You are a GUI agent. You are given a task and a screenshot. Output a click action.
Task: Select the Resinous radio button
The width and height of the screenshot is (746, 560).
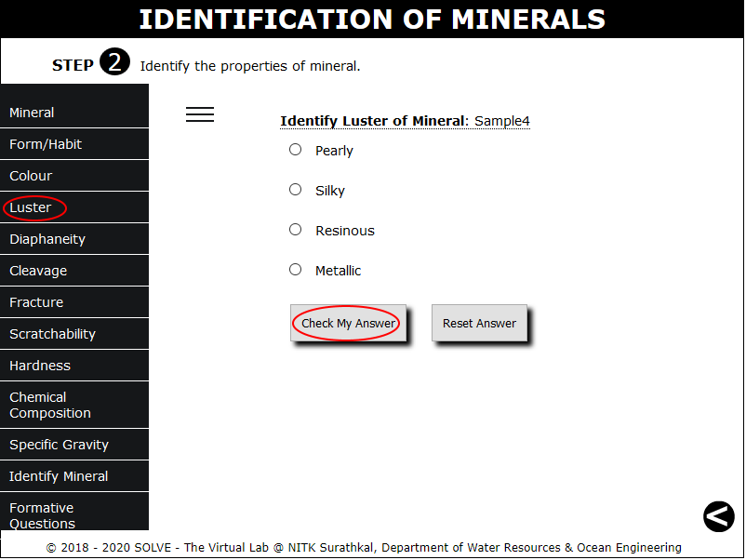pyautogui.click(x=296, y=230)
